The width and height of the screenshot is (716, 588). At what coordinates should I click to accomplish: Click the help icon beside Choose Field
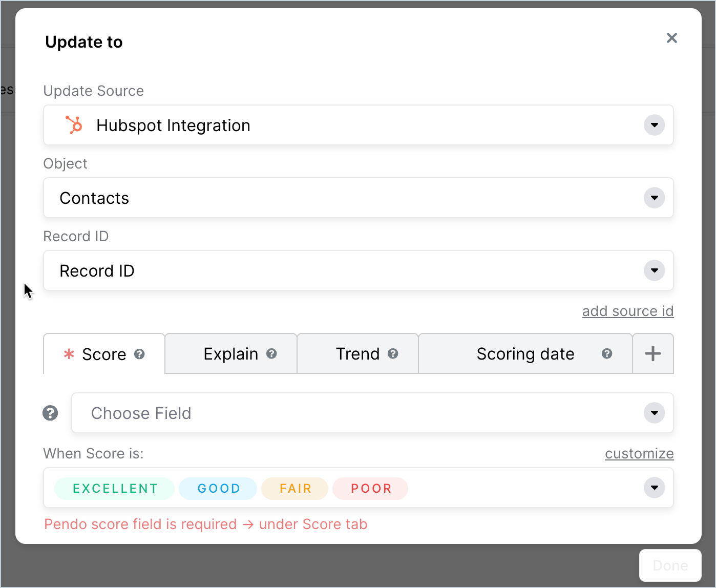pos(50,413)
